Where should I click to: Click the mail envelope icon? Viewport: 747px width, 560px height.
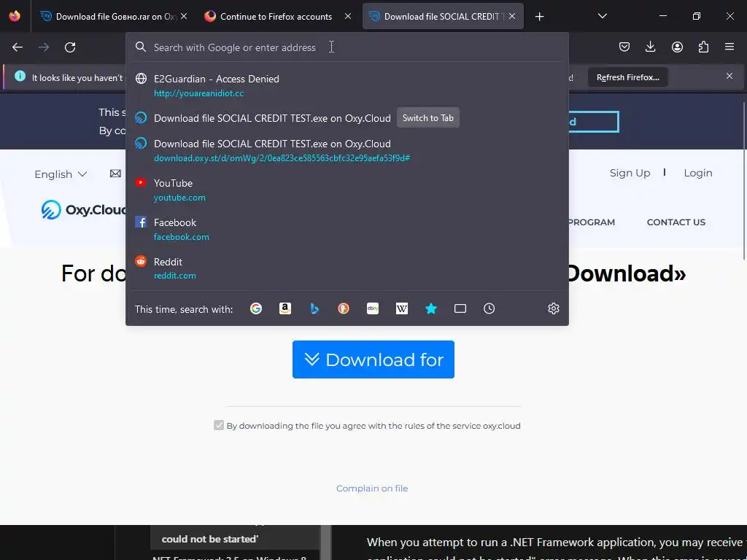coord(115,174)
